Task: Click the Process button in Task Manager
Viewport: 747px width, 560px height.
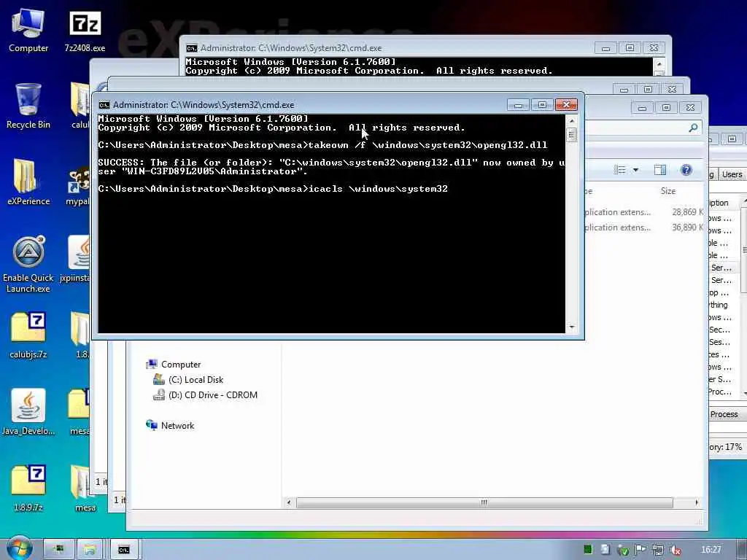Action: pyautogui.click(x=724, y=414)
